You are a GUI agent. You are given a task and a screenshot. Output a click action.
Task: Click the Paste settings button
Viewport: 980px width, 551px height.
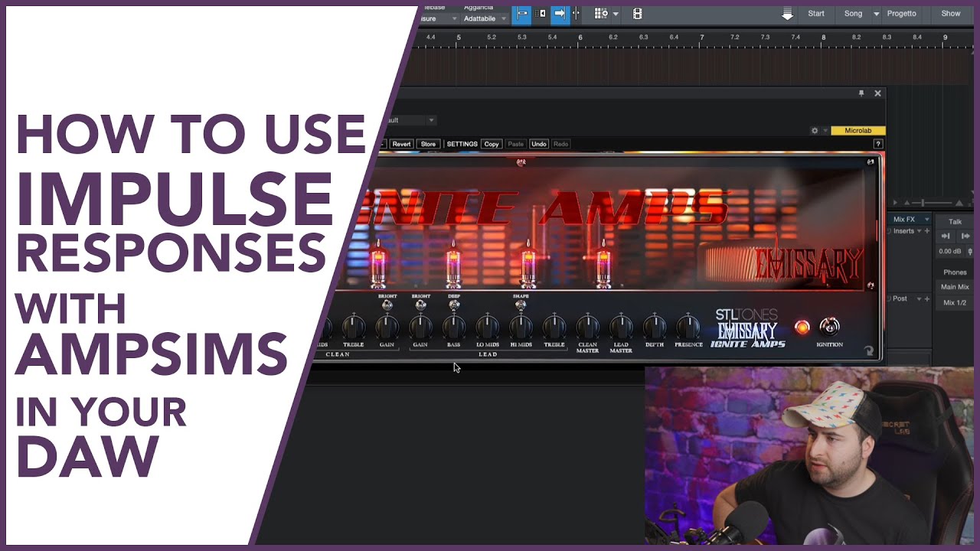point(516,144)
